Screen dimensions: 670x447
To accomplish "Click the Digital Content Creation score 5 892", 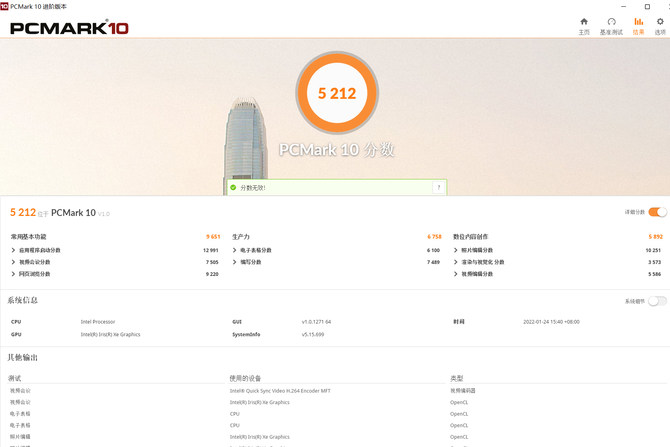I will pos(655,237).
